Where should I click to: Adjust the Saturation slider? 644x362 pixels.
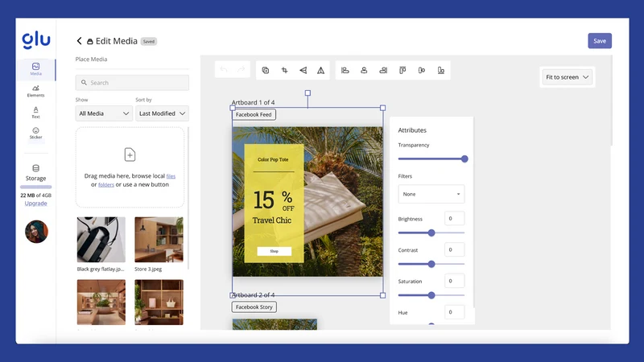pos(431,295)
